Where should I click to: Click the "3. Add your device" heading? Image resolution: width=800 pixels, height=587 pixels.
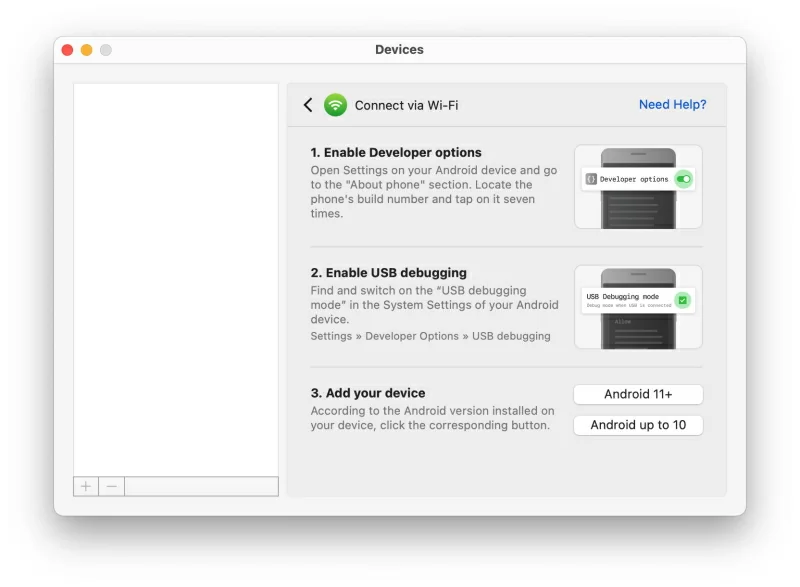tap(368, 393)
